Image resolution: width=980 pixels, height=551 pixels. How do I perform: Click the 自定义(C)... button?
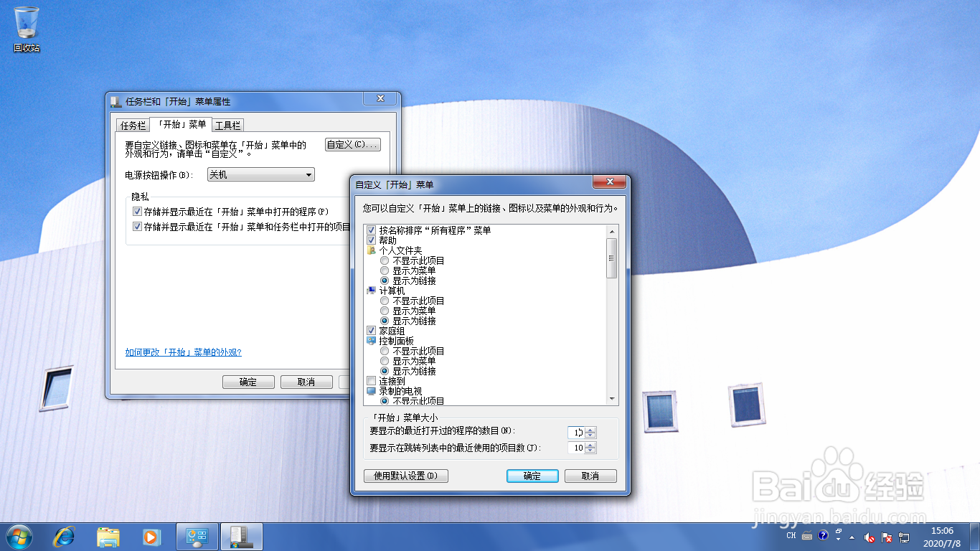(x=352, y=144)
